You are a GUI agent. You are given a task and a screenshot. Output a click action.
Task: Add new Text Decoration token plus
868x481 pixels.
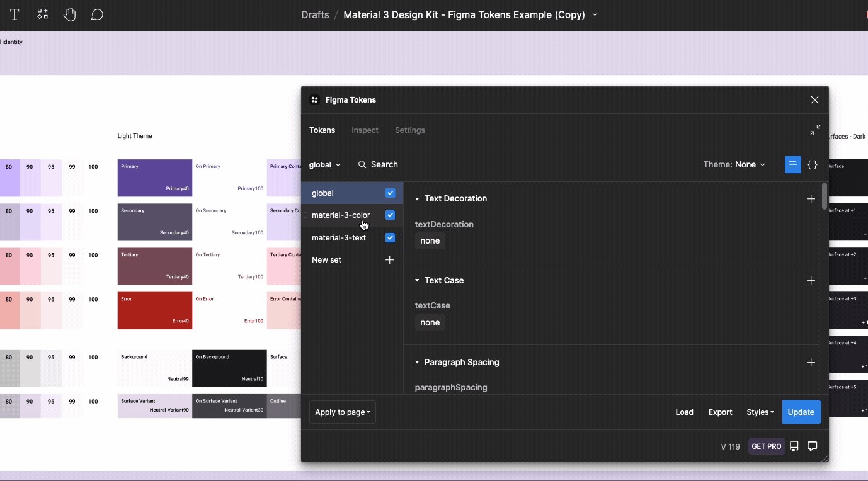(811, 199)
